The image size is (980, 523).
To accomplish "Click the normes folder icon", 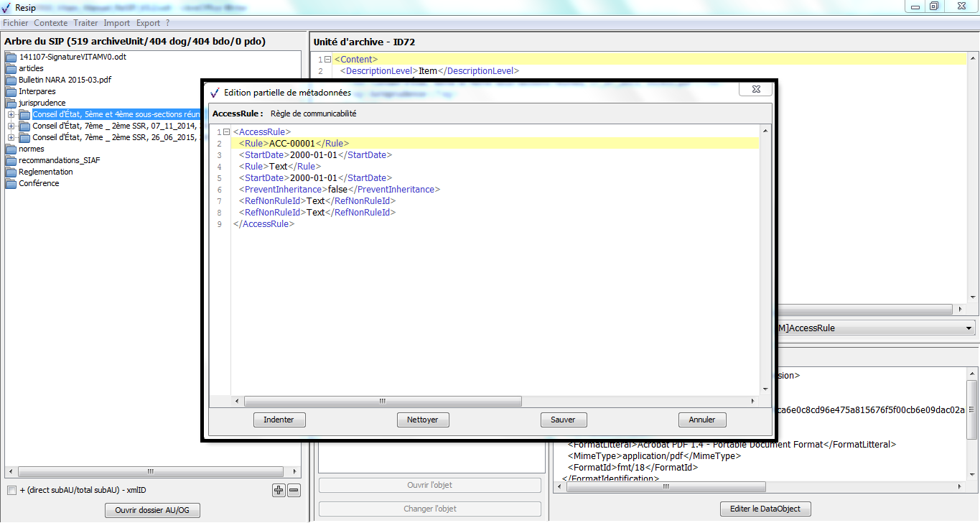I will [x=11, y=149].
